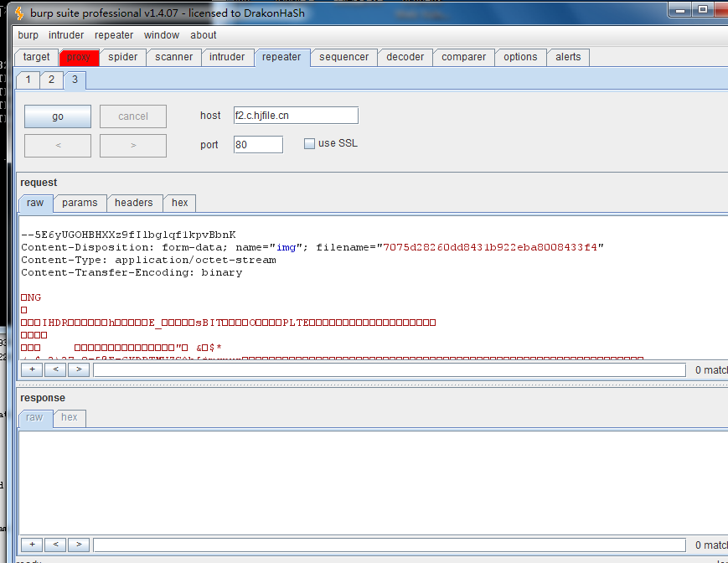Switch to the highlighted proxy tab

pos(79,57)
